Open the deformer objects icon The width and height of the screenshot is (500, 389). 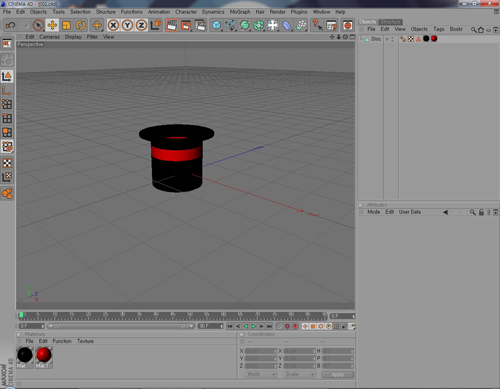[x=287, y=25]
